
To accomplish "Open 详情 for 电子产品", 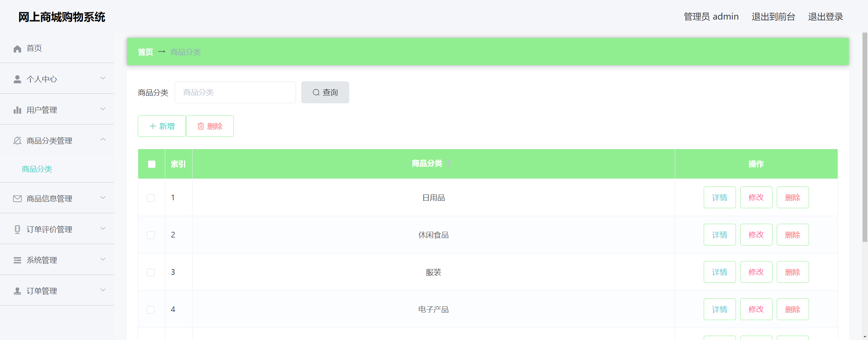I will click(x=720, y=309).
